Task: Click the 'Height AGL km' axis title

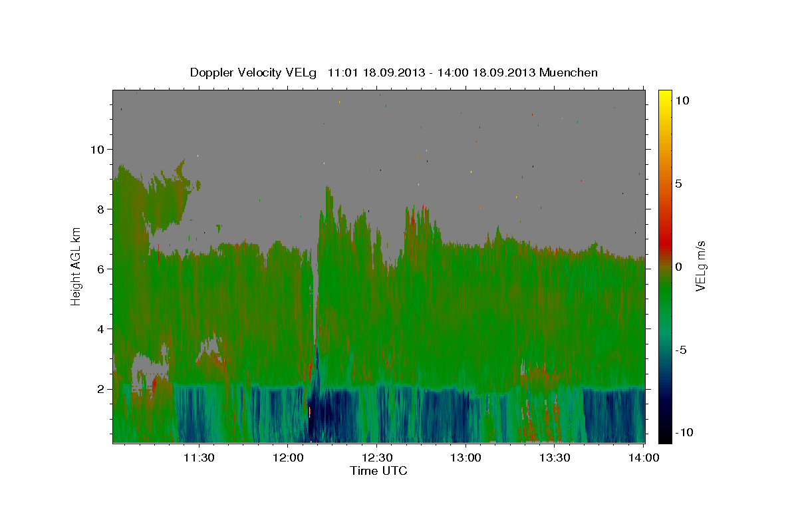Action: 76,266
